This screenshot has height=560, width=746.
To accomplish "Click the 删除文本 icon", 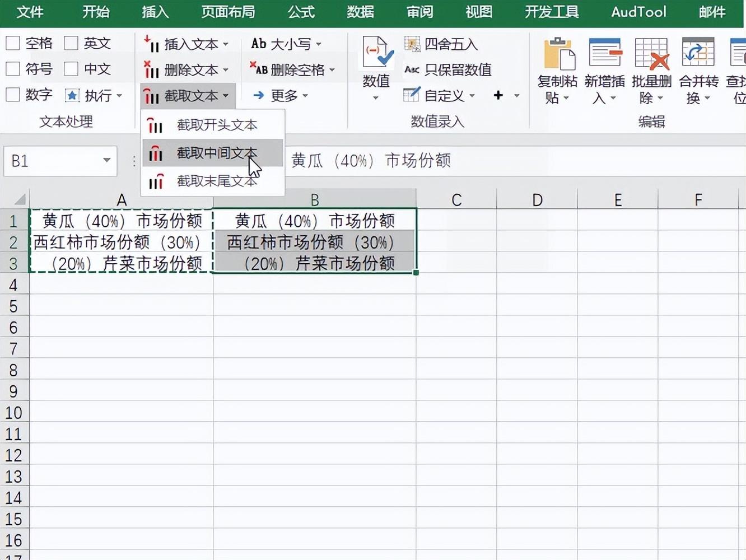I will click(151, 69).
